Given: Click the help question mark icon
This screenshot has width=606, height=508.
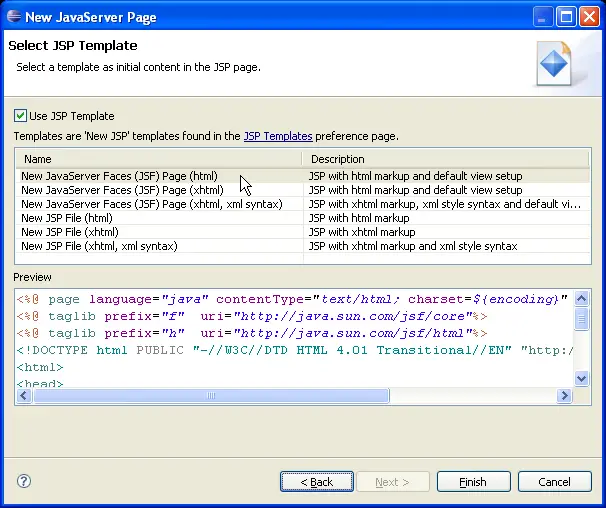Looking at the screenshot, I should (24, 481).
